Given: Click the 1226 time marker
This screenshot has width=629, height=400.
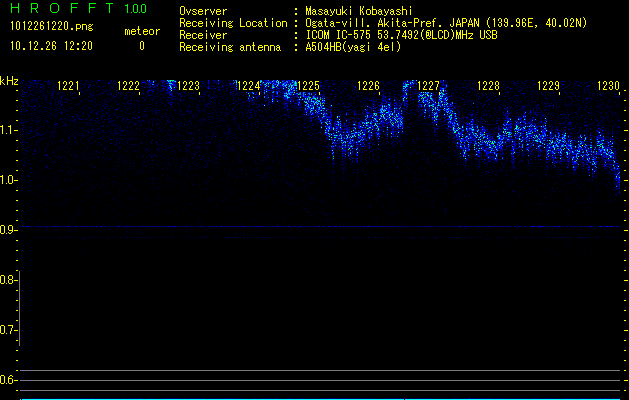Looking at the screenshot, I should pyautogui.click(x=368, y=86).
